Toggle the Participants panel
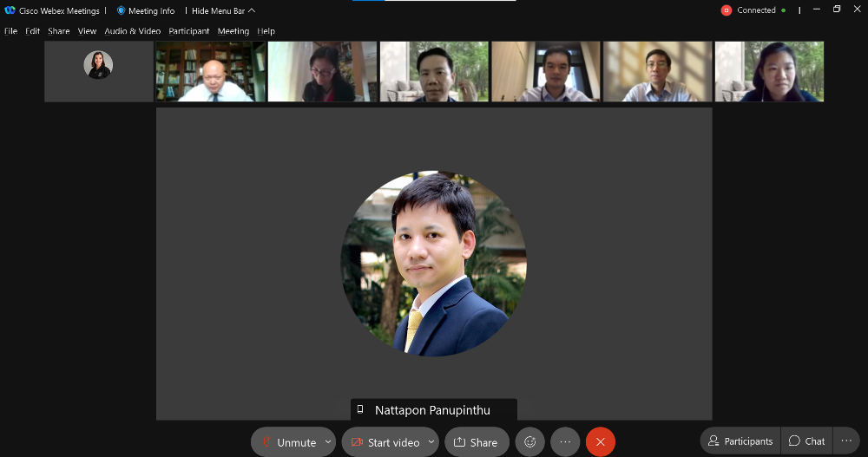868x457 pixels. tap(740, 441)
